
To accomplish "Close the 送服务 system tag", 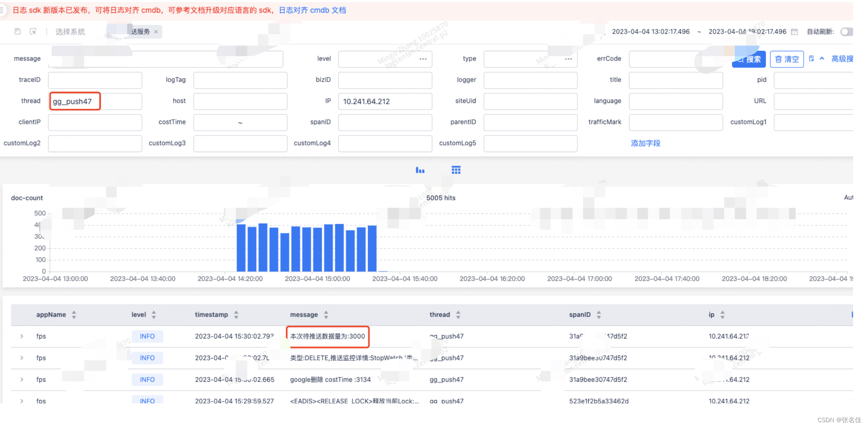I will click(x=156, y=32).
